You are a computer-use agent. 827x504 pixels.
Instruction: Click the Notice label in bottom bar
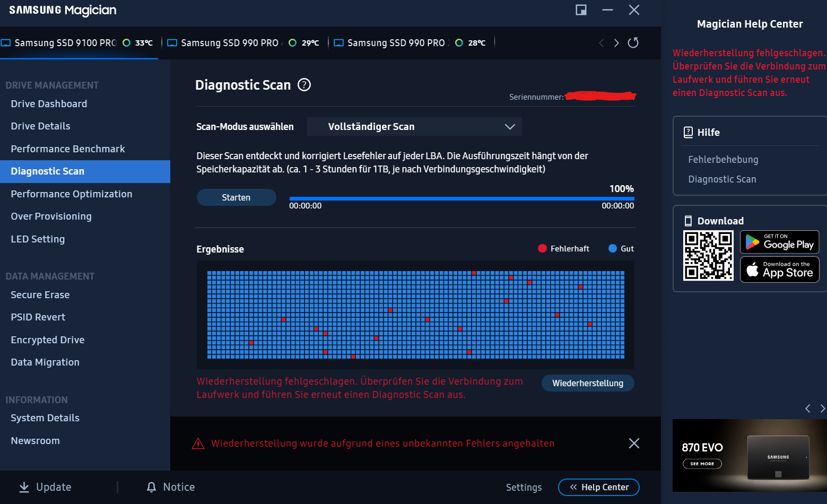tap(179, 487)
